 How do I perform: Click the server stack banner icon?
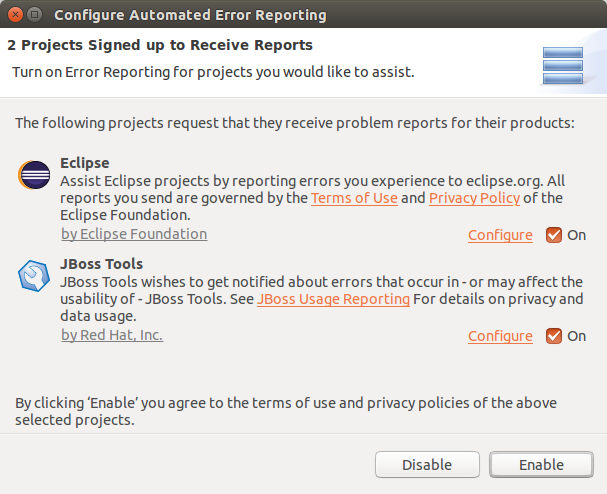click(561, 65)
